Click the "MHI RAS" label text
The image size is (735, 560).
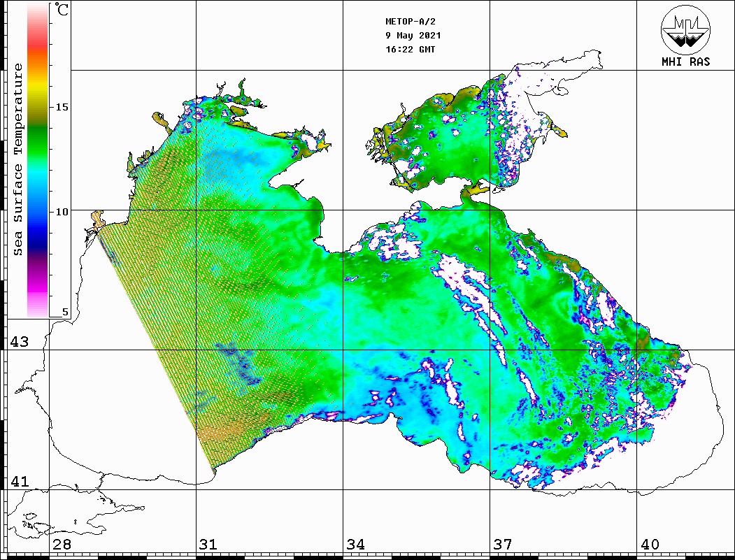click(x=686, y=62)
